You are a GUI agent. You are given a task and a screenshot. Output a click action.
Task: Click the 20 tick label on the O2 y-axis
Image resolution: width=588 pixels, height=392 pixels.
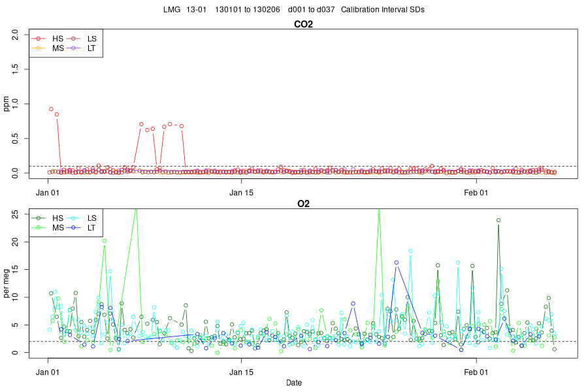15,242
